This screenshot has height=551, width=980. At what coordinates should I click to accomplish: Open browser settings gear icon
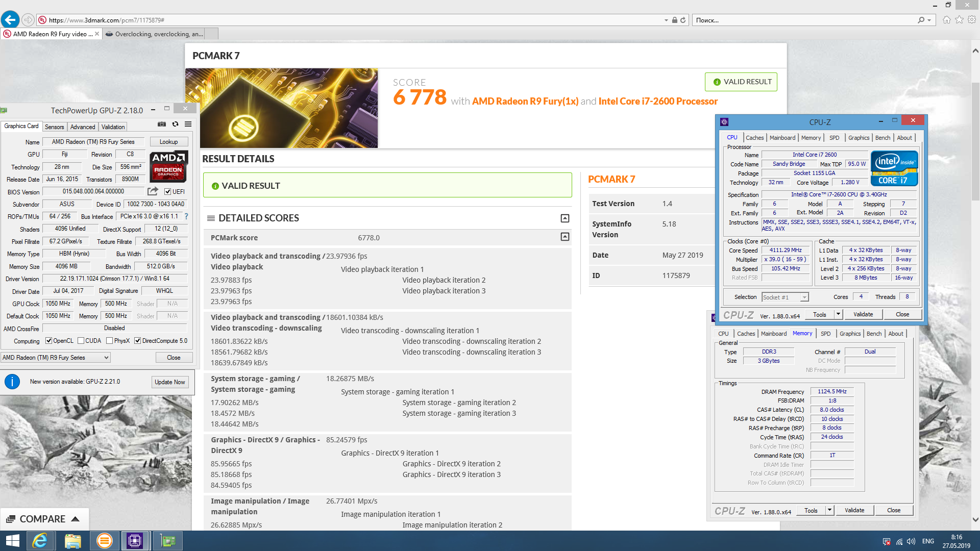pyautogui.click(x=972, y=20)
